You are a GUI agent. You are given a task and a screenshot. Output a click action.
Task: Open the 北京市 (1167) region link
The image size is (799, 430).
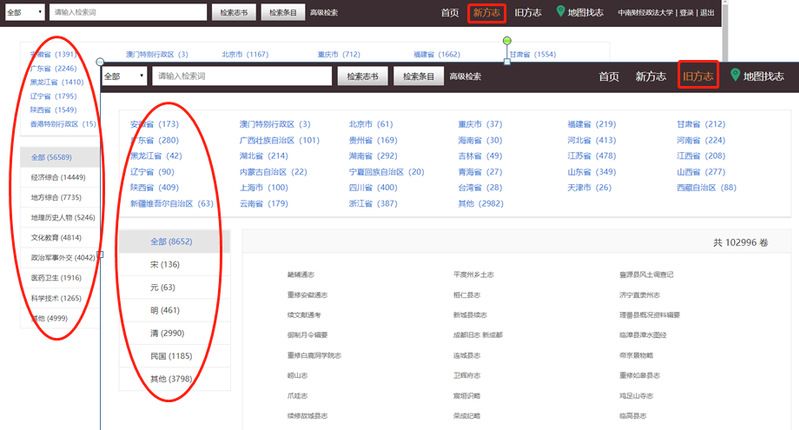click(245, 54)
